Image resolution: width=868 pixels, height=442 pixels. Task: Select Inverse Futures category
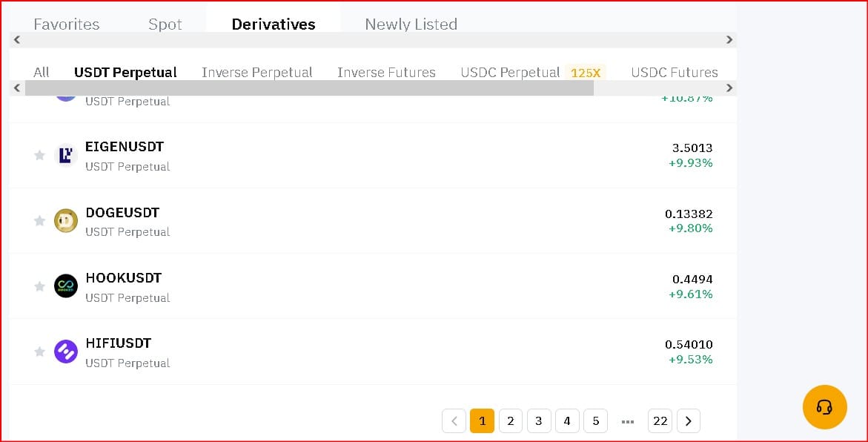(x=386, y=73)
